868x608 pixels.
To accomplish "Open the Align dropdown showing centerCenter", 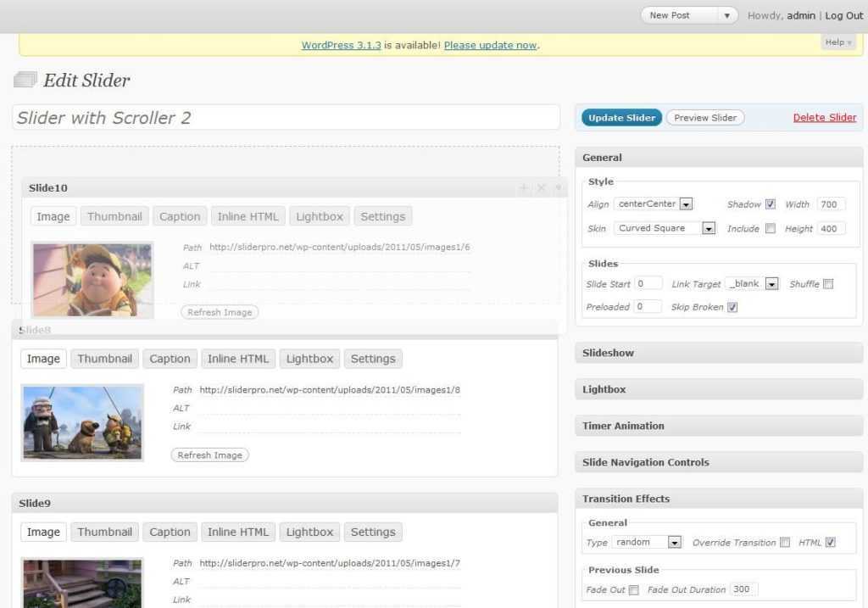I will tap(687, 204).
